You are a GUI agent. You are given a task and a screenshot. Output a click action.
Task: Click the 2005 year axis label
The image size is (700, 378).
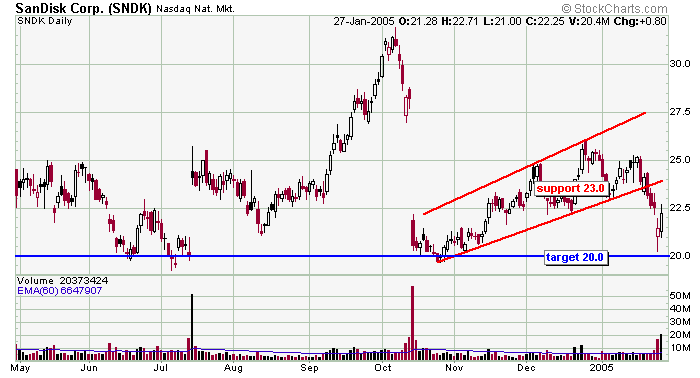(x=601, y=368)
